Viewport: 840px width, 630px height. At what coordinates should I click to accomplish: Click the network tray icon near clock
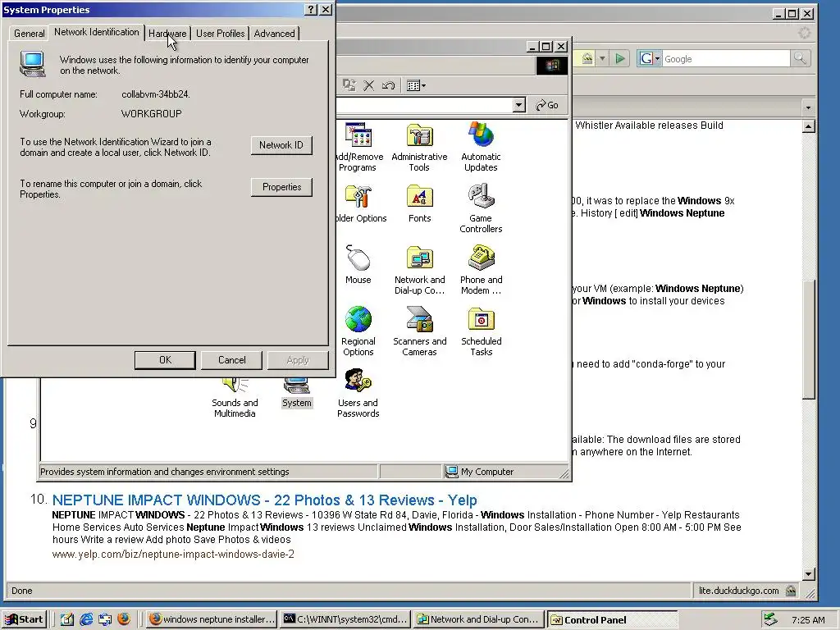pyautogui.click(x=770, y=619)
